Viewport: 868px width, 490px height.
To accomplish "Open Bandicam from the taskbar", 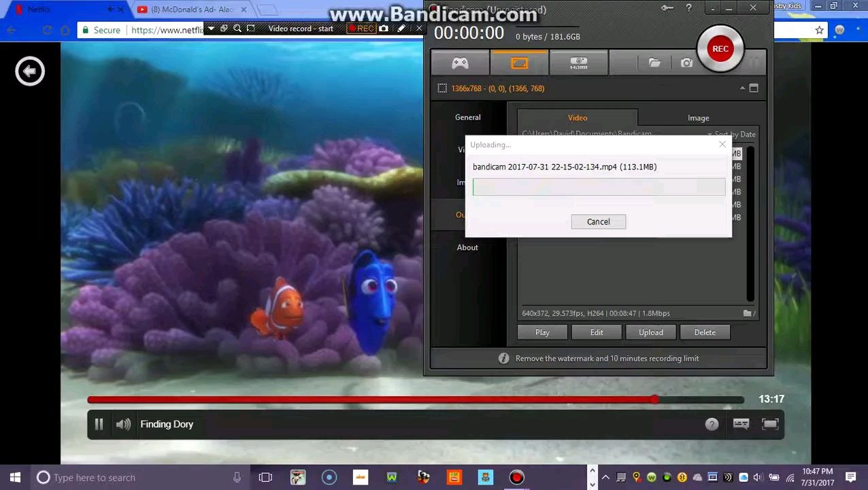I will click(516, 478).
